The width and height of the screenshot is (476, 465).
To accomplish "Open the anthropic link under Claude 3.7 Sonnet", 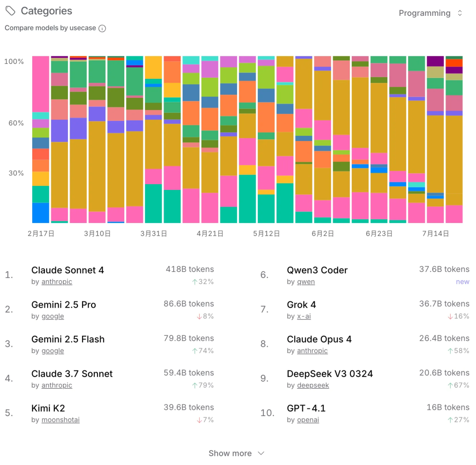I will coord(57,385).
